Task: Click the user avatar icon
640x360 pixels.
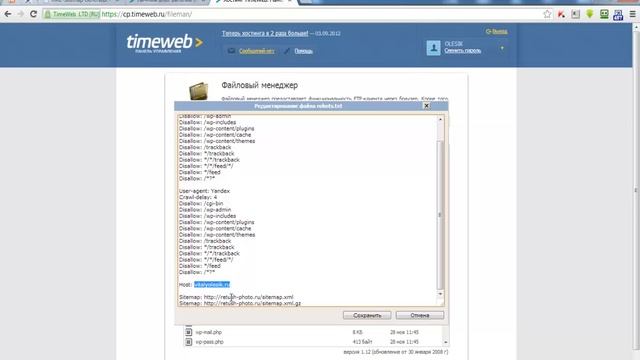Action: coord(433,48)
